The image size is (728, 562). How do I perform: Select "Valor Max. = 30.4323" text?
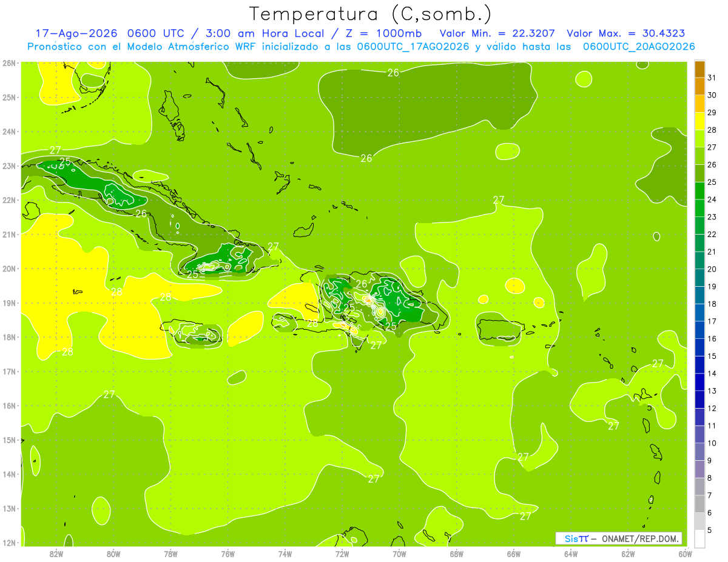(626, 33)
